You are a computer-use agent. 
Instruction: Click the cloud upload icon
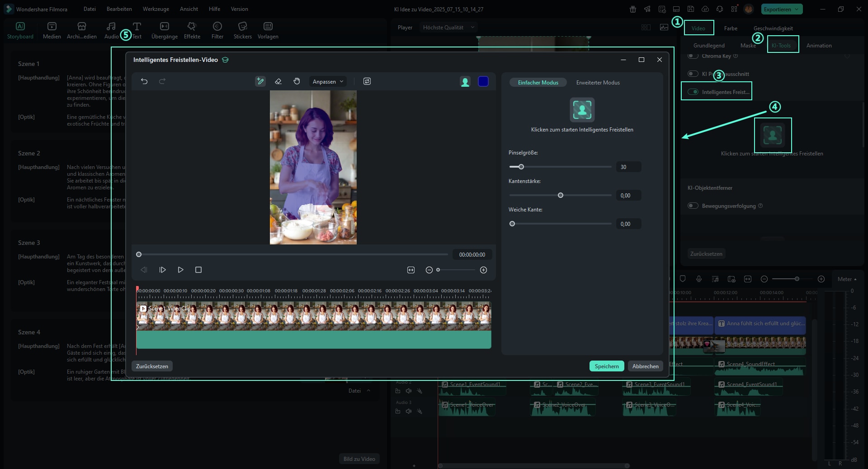pyautogui.click(x=705, y=9)
